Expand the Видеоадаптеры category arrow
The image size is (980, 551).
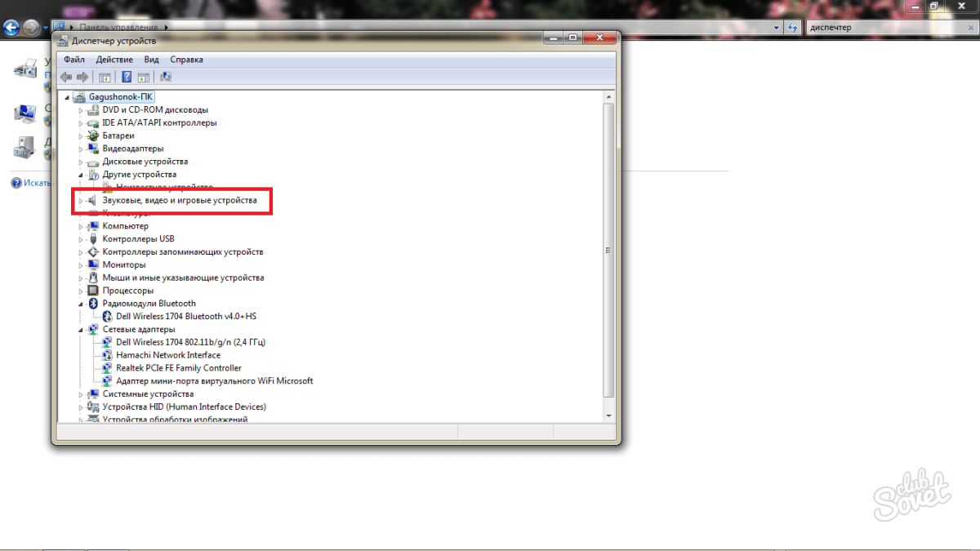coord(81,149)
